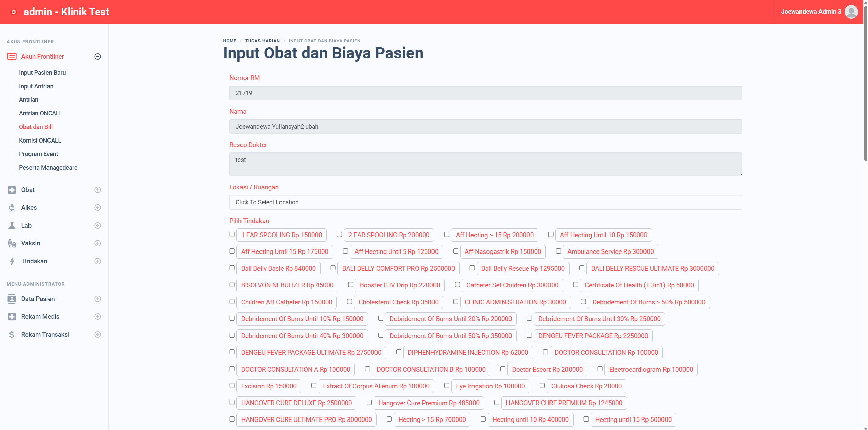The width and height of the screenshot is (868, 430).
Task: Tick the Ambulance Service Rp 300000 checkbox
Action: click(558, 251)
